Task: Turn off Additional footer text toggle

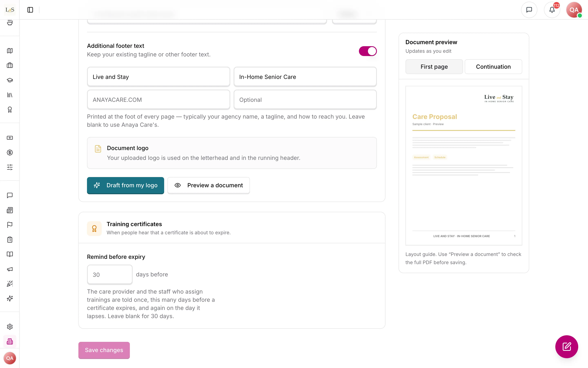Action: (x=368, y=51)
